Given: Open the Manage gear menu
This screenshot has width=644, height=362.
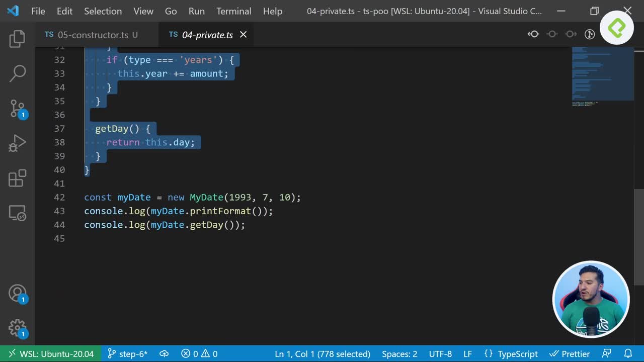Looking at the screenshot, I should click(x=17, y=328).
